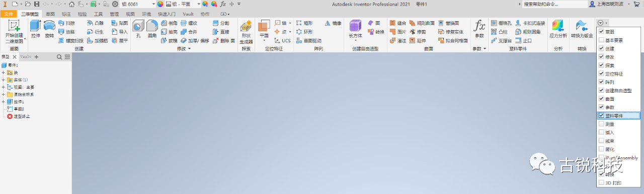Enable the 3D 打印 panel checkbox
Image resolution: width=644 pixels, height=194 pixels.
click(601, 182)
